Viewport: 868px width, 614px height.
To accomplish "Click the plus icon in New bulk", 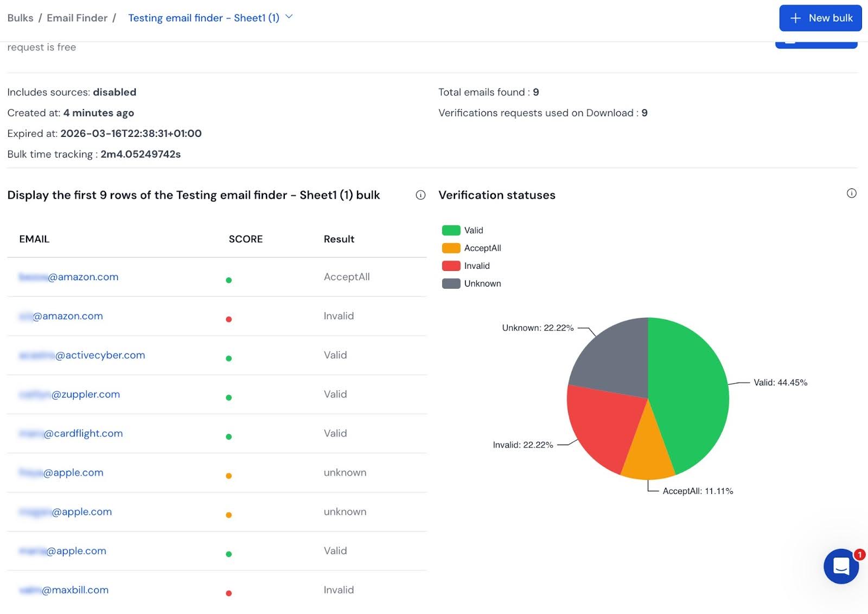I will click(795, 18).
